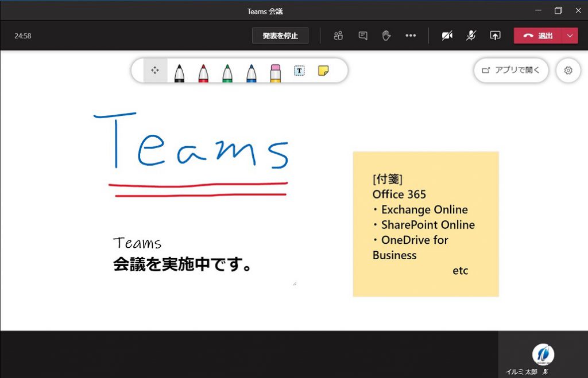
Task: Click the イルミ太郎 participant avatar
Action: pyautogui.click(x=543, y=354)
